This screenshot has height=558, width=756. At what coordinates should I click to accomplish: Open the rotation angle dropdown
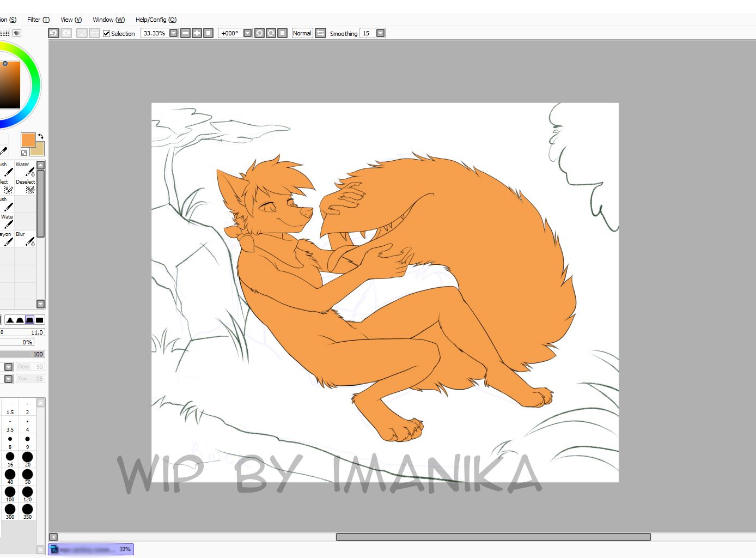248,33
